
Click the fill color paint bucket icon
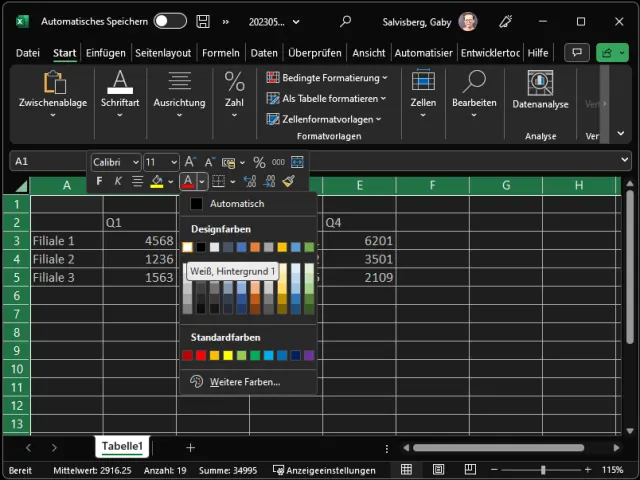(x=157, y=181)
